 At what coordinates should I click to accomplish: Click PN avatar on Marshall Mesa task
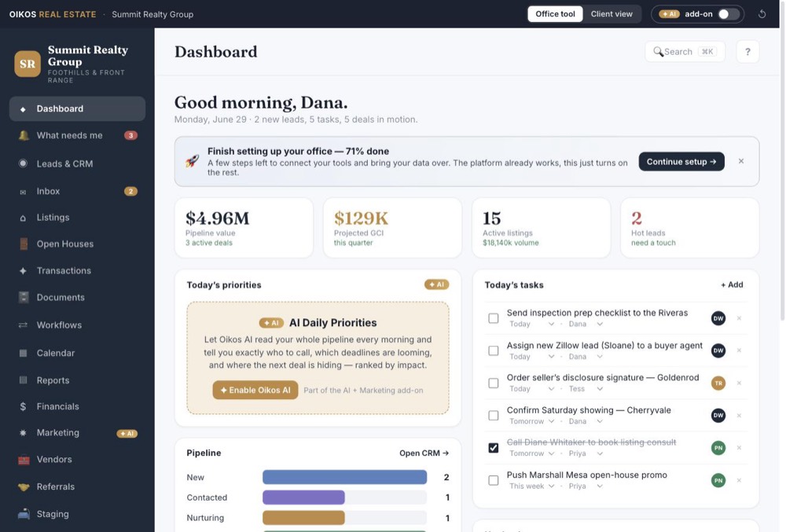[x=718, y=480]
